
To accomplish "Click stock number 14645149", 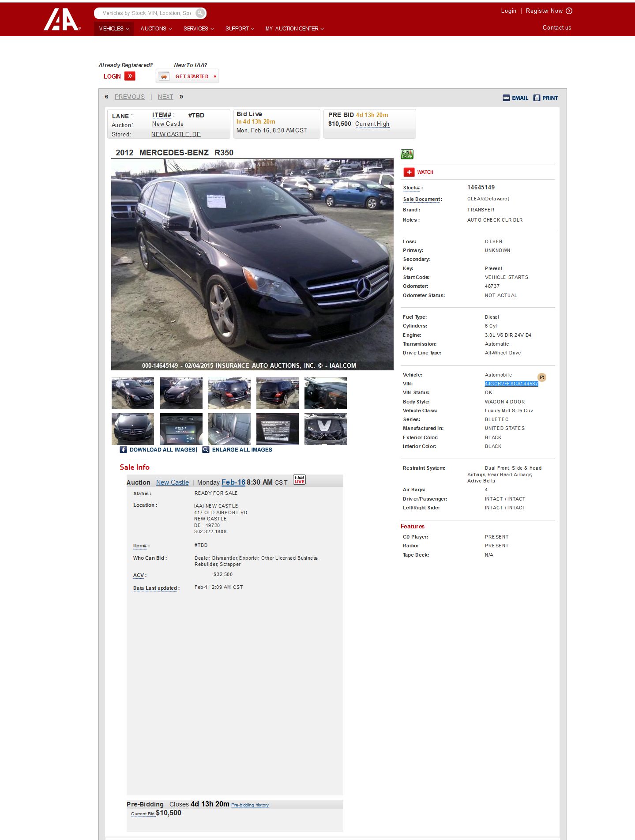I will pyautogui.click(x=481, y=188).
